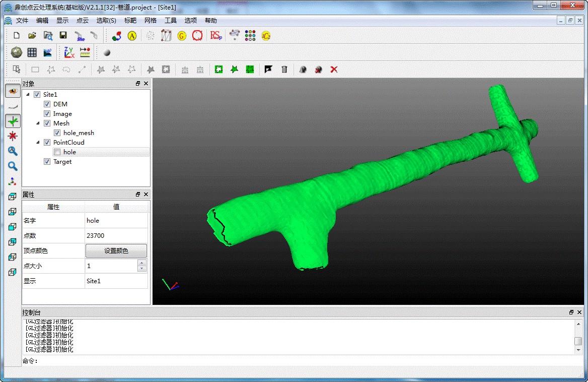Uncheck the hole_mesh checkbox

[x=57, y=133]
